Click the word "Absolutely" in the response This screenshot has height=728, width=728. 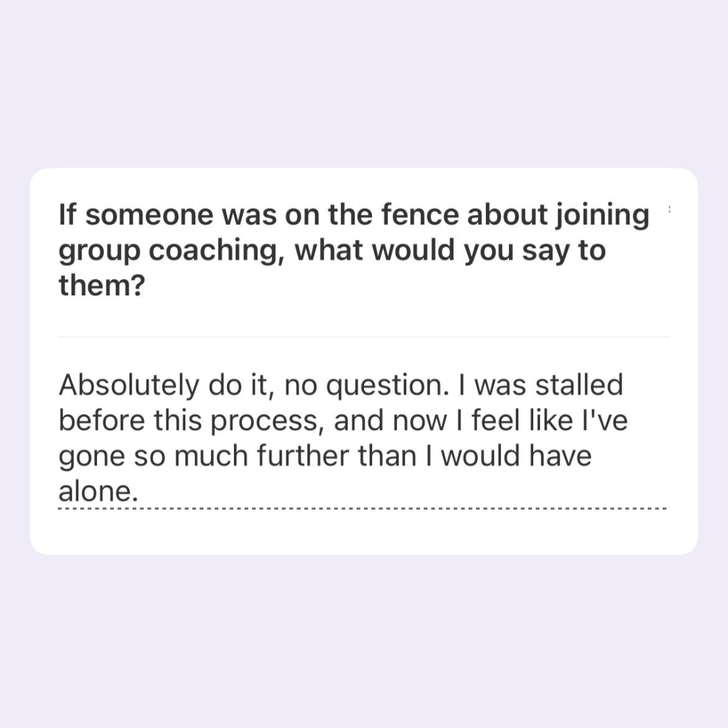pos(128,386)
